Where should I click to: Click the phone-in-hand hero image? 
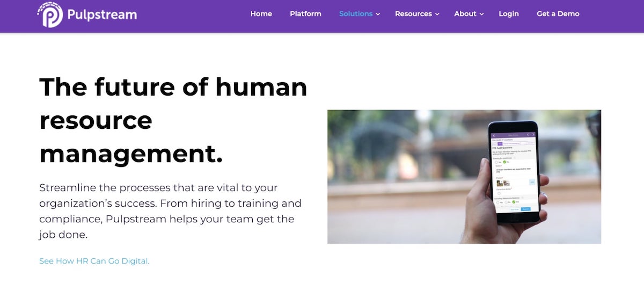464,177
